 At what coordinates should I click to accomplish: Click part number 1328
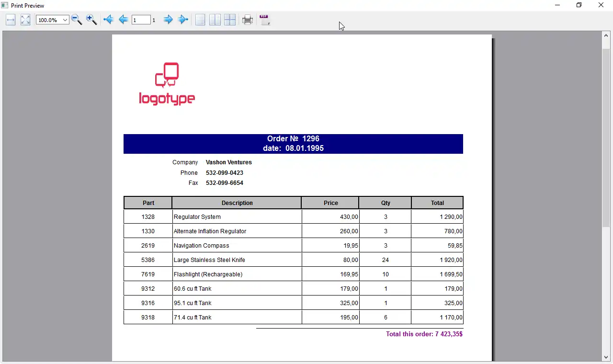point(148,217)
